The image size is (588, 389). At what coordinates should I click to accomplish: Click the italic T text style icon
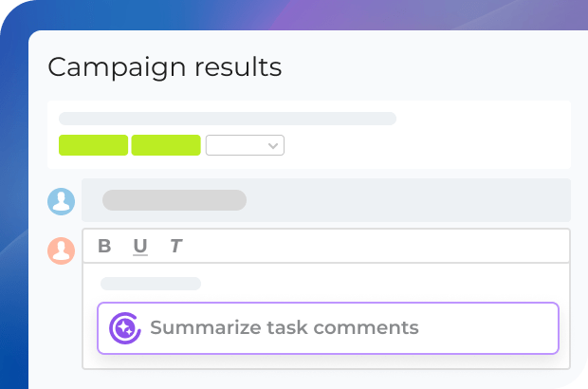pyautogui.click(x=175, y=247)
